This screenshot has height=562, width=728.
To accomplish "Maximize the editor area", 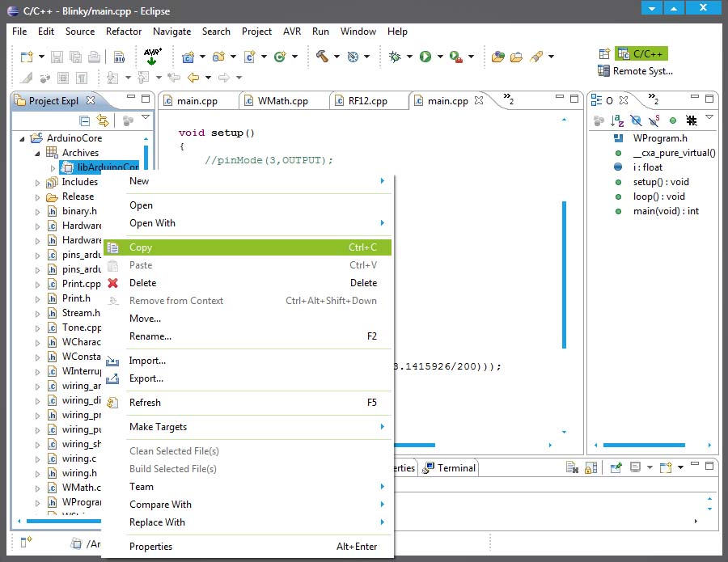I will click(574, 99).
